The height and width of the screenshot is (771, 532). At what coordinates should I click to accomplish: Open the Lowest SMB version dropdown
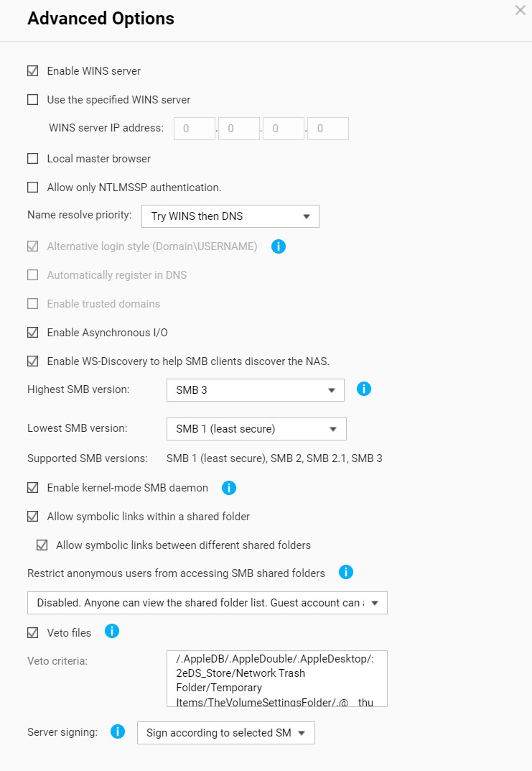(256, 429)
